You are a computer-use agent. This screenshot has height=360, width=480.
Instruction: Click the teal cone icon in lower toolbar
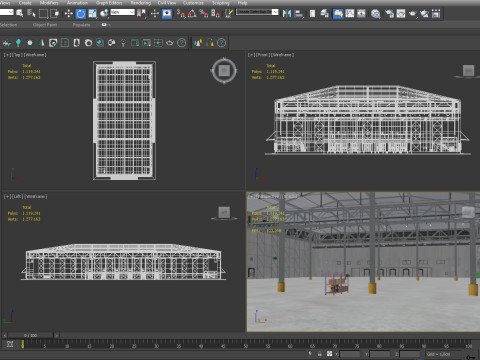coord(42,43)
